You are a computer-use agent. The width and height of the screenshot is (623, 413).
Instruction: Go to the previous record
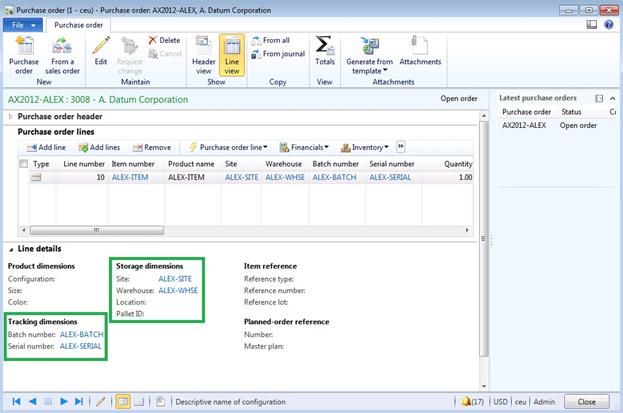[32, 401]
